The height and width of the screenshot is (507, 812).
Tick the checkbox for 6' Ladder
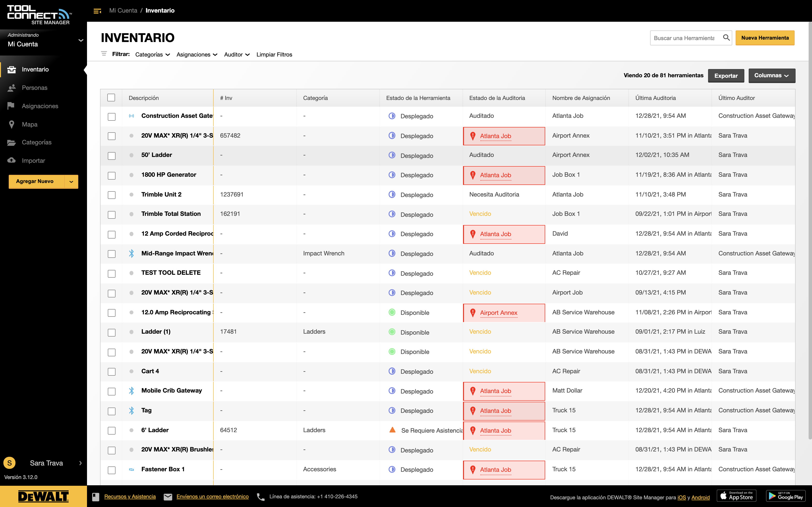[x=111, y=430]
